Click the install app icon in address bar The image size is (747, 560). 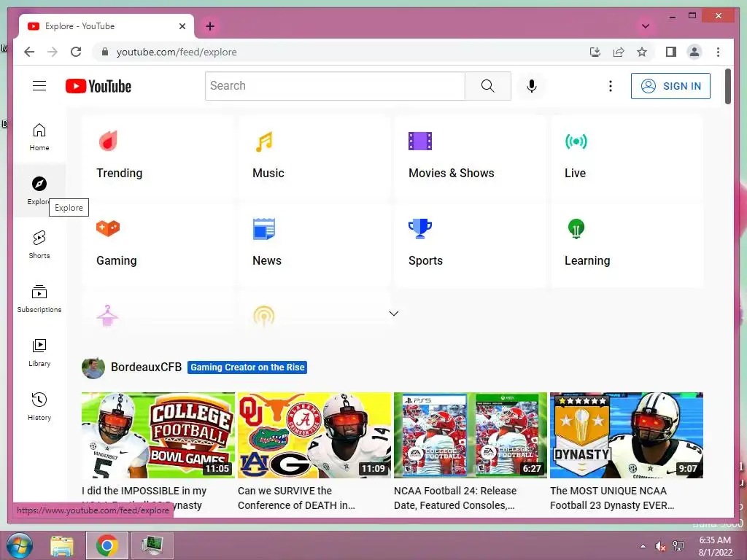(x=595, y=52)
